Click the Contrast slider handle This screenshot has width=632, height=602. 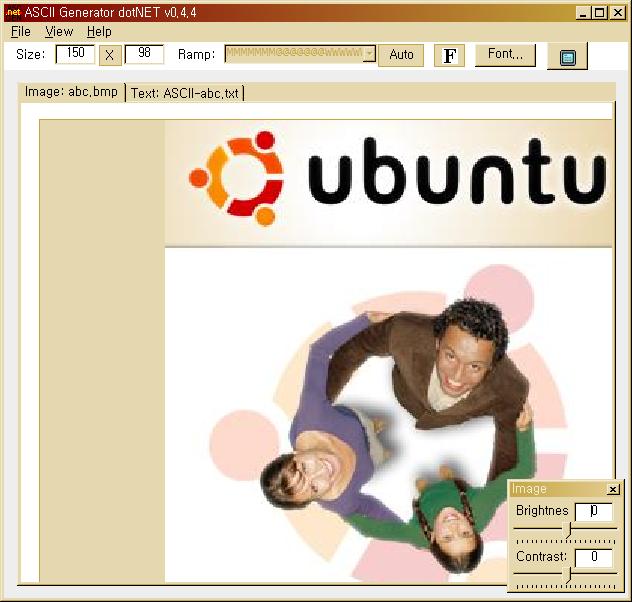point(569,575)
